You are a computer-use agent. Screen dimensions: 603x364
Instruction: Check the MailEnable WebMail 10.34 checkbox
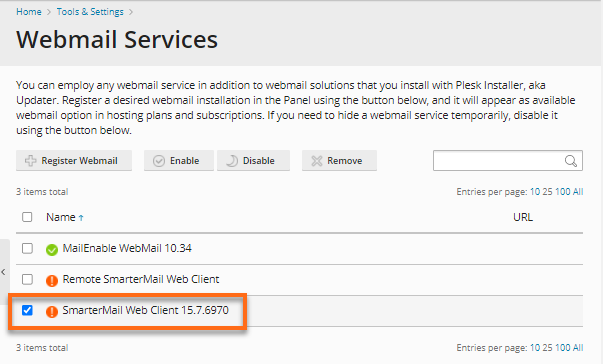(27, 248)
